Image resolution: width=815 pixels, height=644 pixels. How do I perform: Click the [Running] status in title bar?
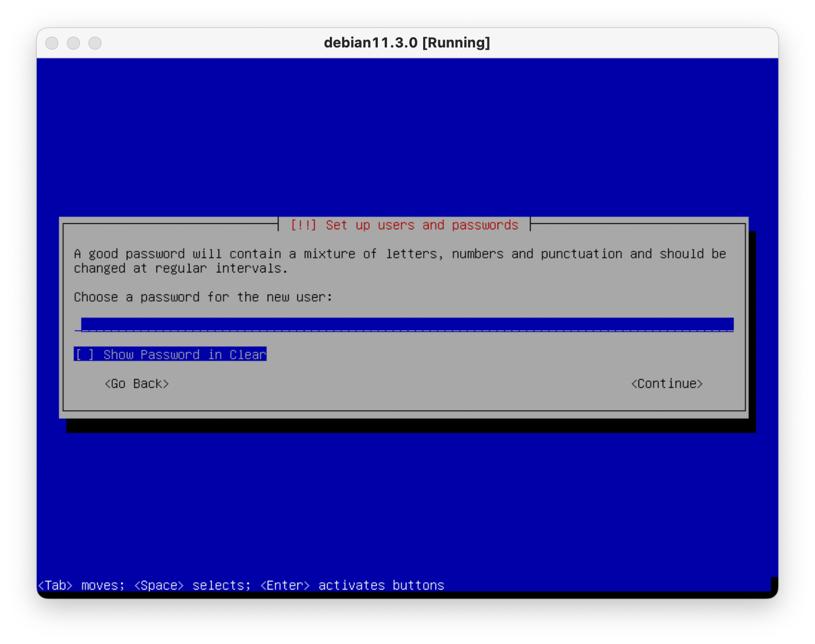(456, 43)
